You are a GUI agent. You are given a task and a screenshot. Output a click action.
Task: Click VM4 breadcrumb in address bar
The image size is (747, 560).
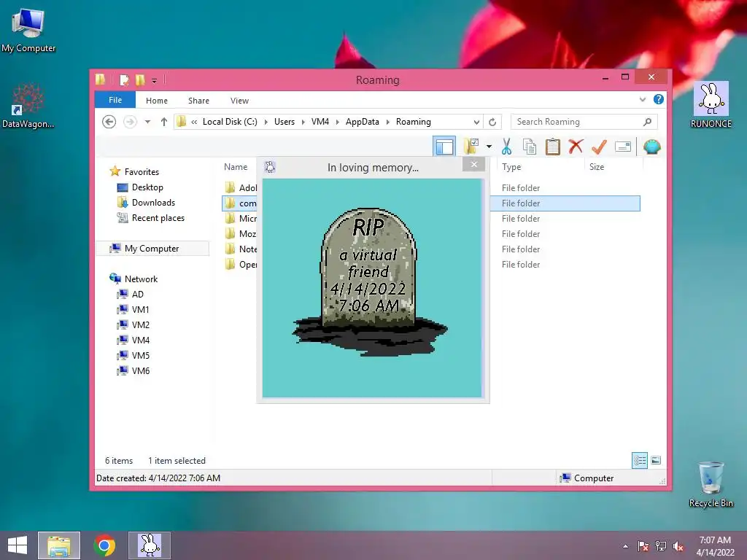click(x=320, y=122)
